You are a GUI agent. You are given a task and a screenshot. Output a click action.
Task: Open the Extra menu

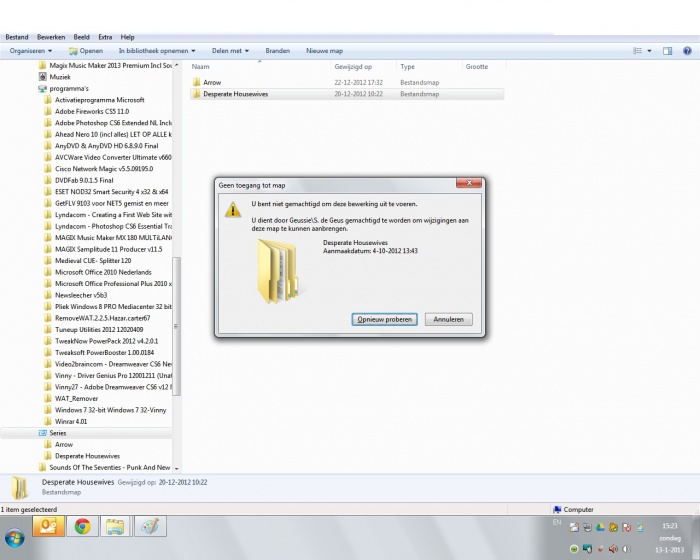pyautogui.click(x=105, y=37)
